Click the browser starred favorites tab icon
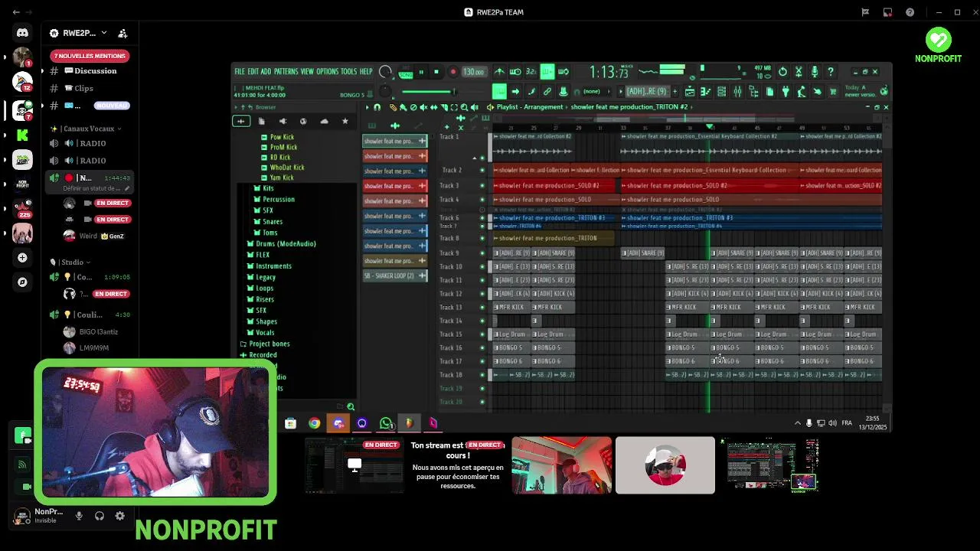The height and width of the screenshot is (551, 980). (345, 122)
